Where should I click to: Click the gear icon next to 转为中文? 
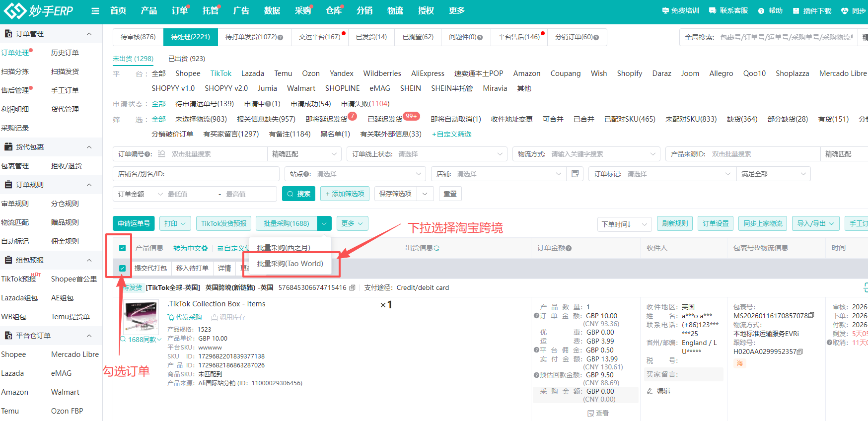click(205, 248)
